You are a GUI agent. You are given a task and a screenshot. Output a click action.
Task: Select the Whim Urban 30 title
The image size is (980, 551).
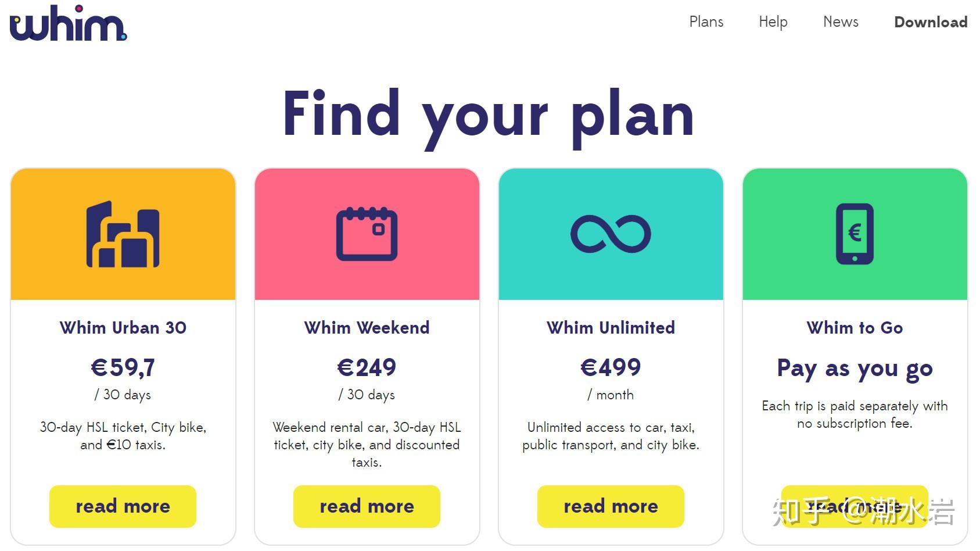[123, 328]
